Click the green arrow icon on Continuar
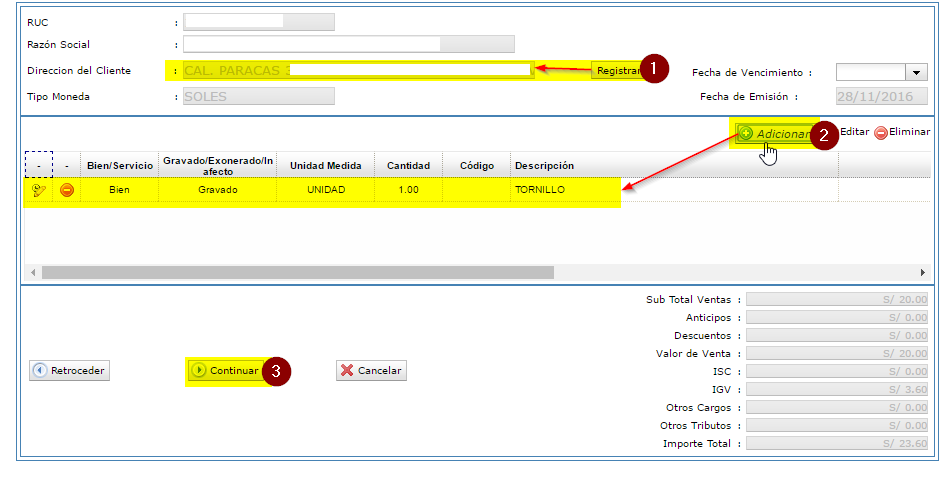The image size is (951, 477). (x=199, y=370)
